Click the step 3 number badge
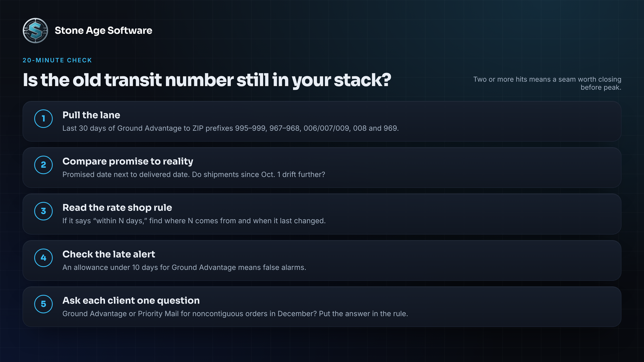644x362 pixels. tap(43, 211)
